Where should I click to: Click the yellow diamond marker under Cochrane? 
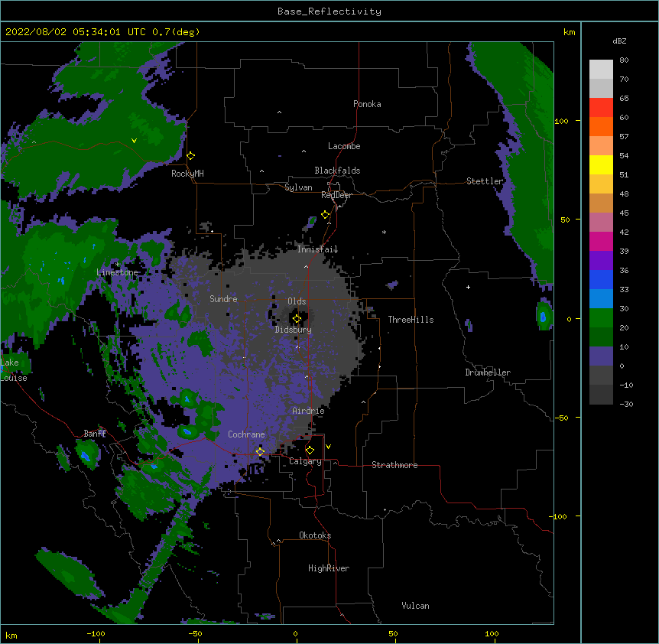260,451
